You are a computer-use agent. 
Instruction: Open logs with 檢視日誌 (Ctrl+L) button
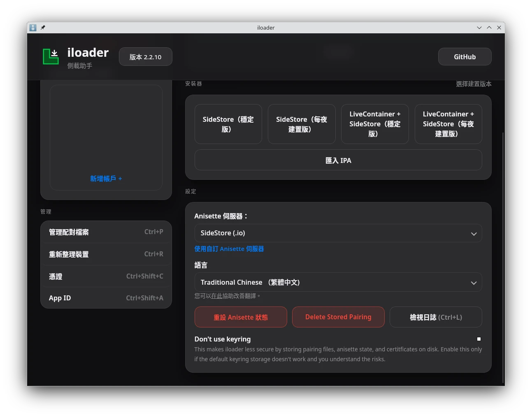(x=436, y=317)
